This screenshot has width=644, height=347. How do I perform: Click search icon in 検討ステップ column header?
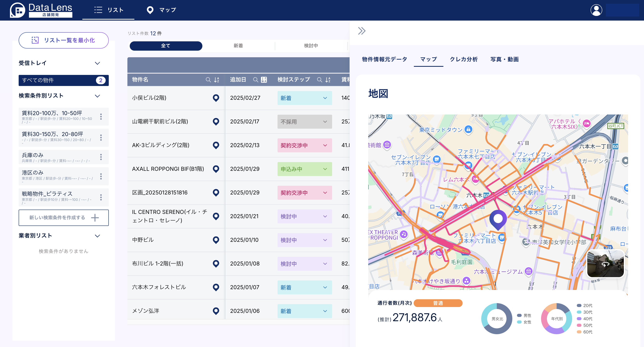(319, 80)
